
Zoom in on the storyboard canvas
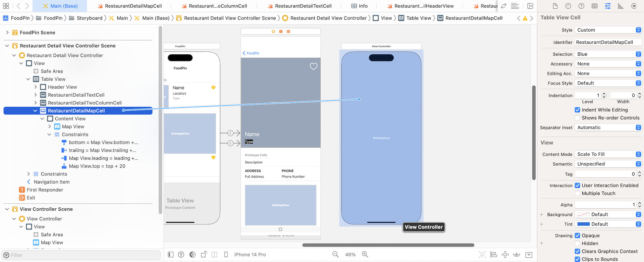pyautogui.click(x=365, y=255)
